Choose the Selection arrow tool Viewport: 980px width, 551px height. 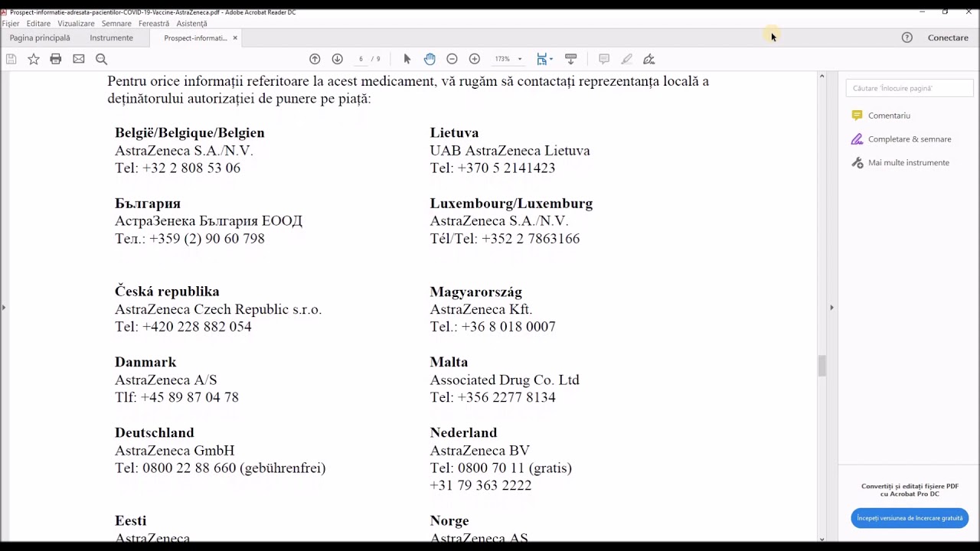tap(407, 59)
